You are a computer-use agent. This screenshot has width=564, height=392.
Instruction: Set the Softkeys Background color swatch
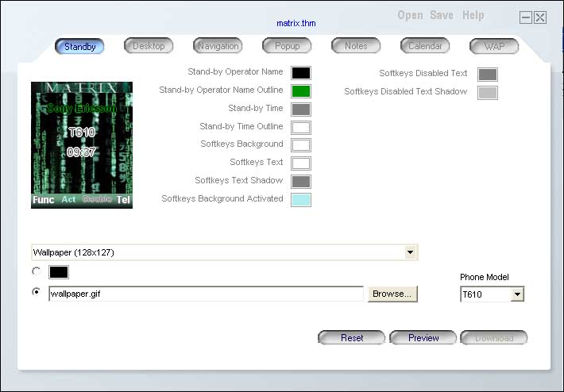(301, 145)
